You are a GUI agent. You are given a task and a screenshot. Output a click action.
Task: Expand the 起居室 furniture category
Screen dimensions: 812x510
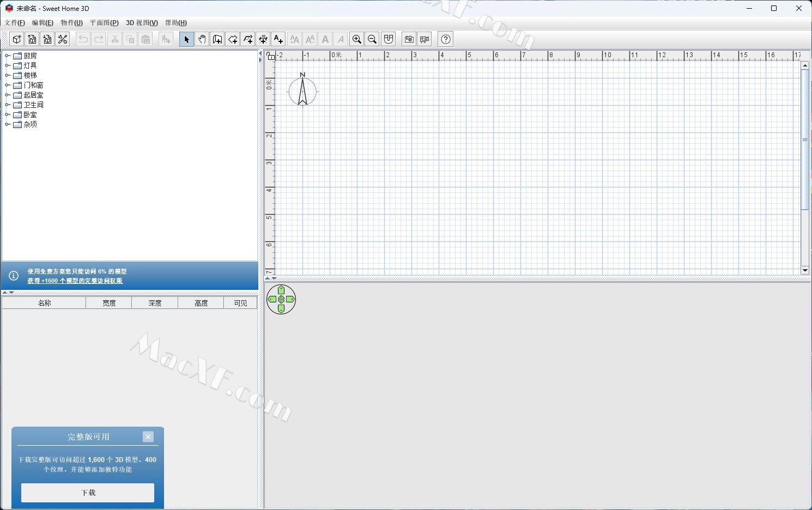8,95
